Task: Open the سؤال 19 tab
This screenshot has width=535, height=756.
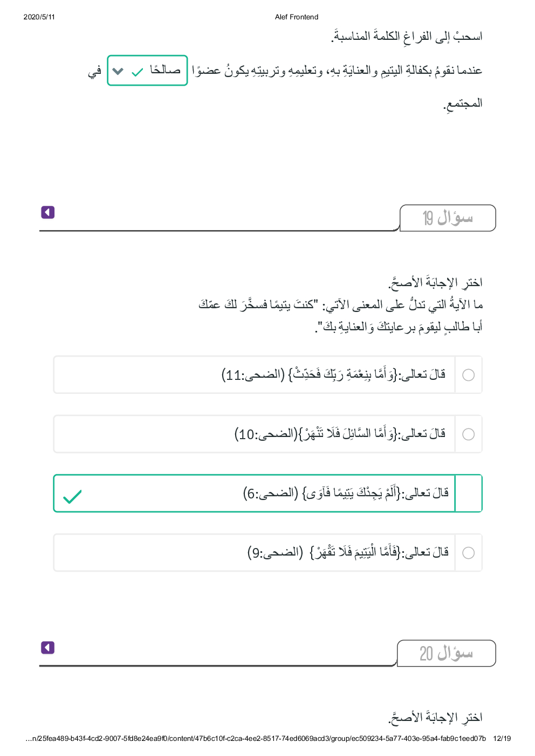Action: tap(447, 218)
